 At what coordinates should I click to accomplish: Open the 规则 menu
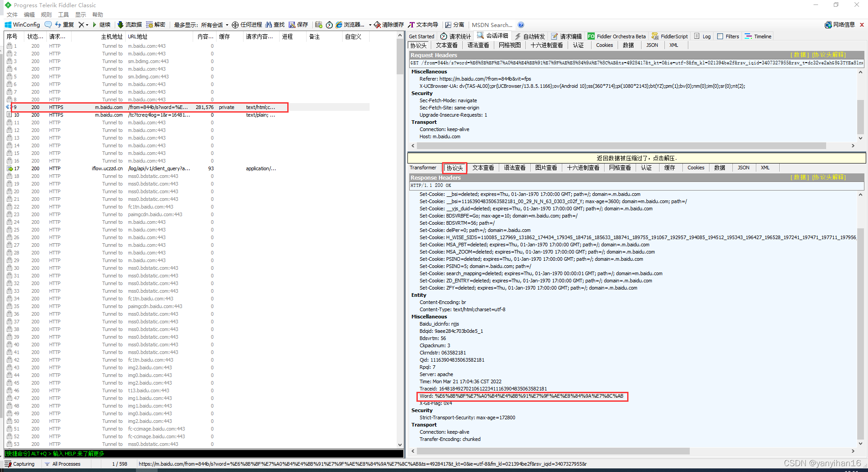coord(46,14)
